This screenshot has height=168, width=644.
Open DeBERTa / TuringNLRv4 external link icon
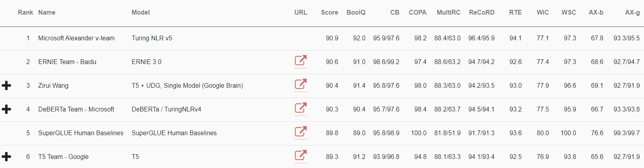300,108
